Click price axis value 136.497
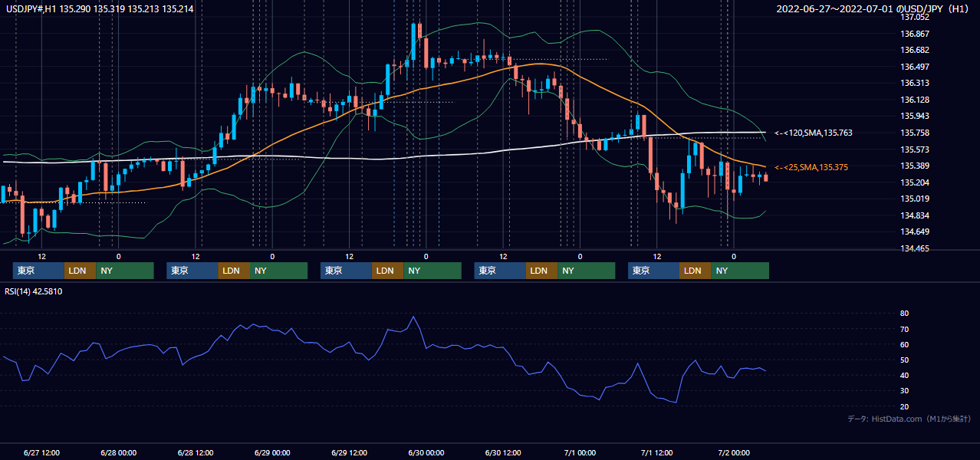980x460 pixels. (915, 67)
